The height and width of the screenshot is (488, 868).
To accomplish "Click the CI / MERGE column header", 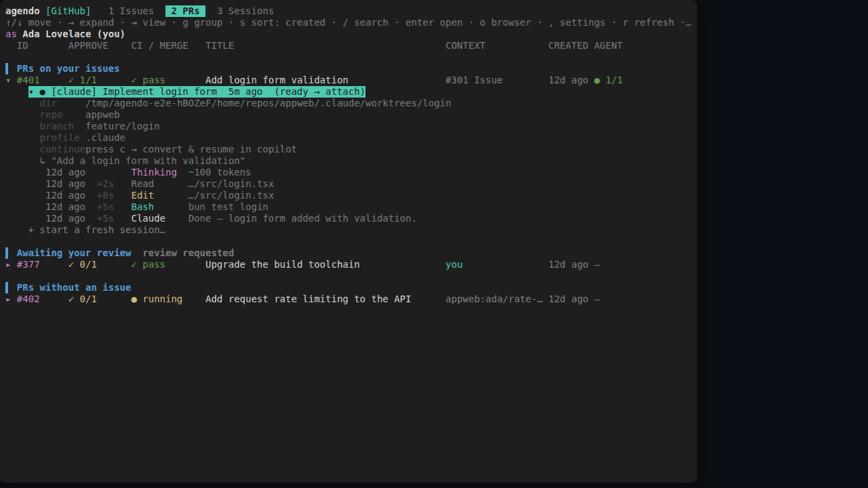I will pyautogui.click(x=159, y=45).
